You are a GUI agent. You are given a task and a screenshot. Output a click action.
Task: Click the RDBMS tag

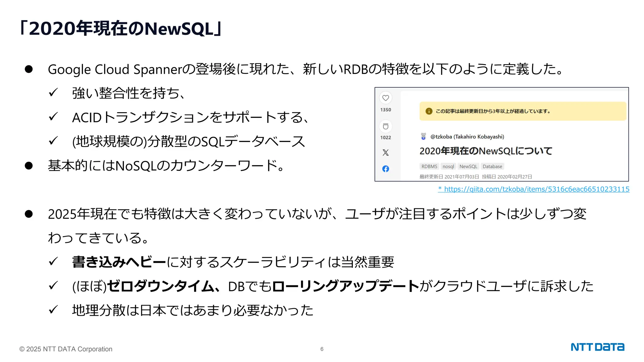tap(429, 166)
